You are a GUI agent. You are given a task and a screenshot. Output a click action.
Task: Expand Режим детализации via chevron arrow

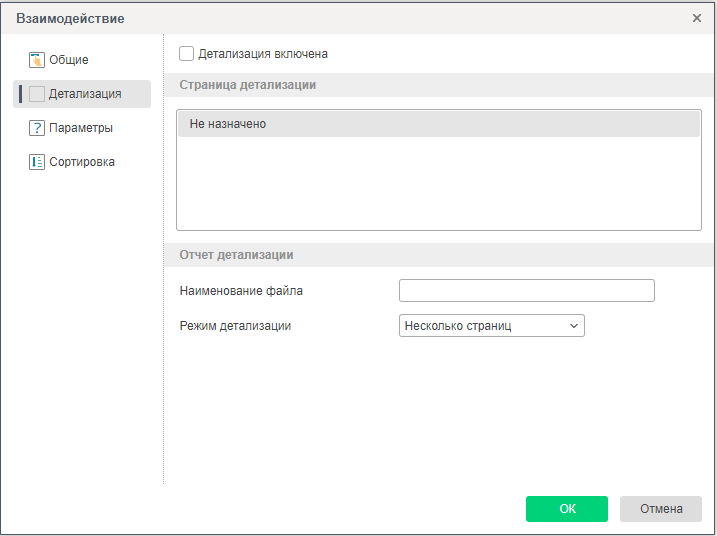(574, 326)
